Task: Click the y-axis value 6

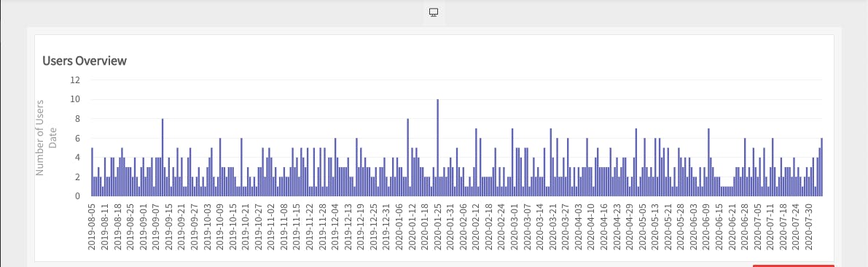Action: pyautogui.click(x=78, y=138)
